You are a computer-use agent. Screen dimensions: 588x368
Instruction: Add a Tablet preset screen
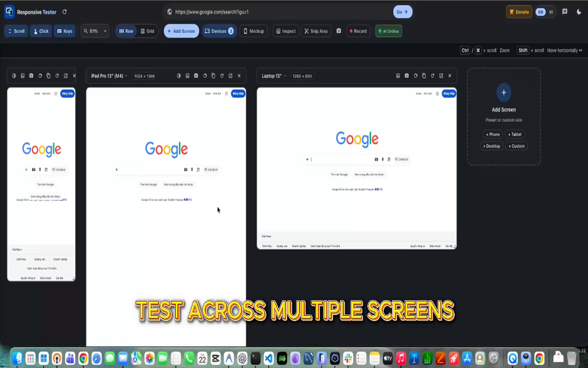(515, 134)
